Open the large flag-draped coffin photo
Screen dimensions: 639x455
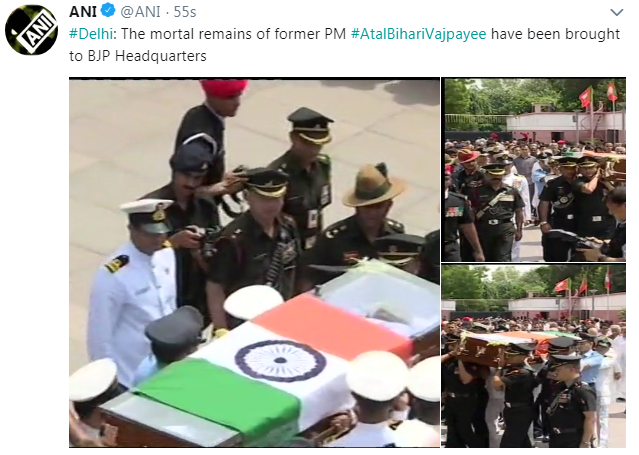(254, 263)
